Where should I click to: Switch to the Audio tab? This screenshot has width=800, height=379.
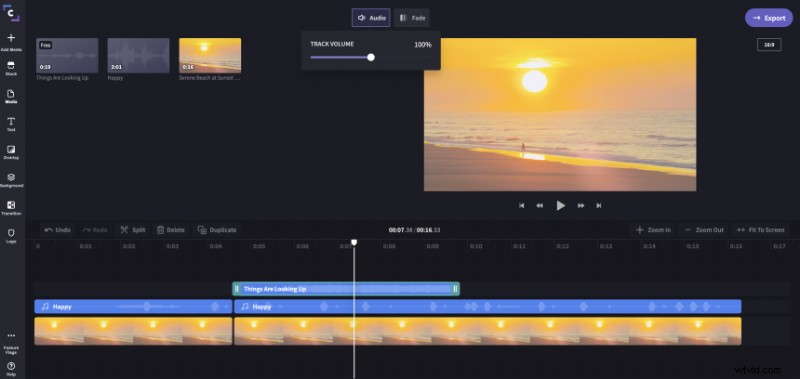(x=371, y=18)
